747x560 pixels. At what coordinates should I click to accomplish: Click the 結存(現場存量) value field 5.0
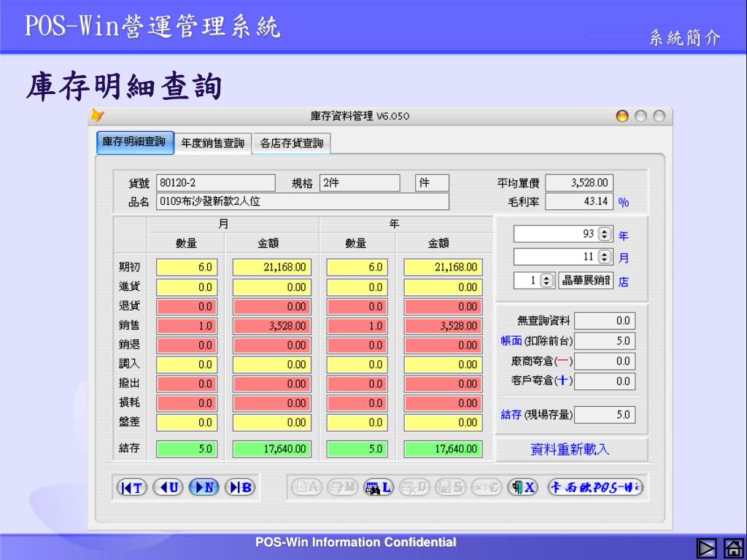(x=605, y=415)
